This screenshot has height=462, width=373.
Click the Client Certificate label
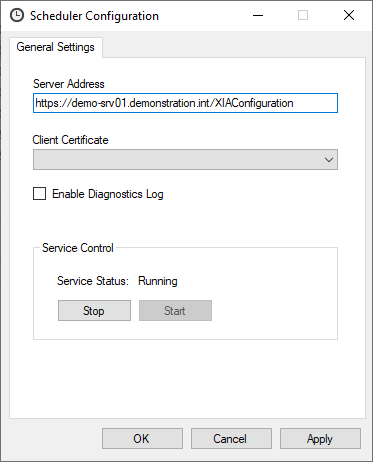tap(70, 140)
